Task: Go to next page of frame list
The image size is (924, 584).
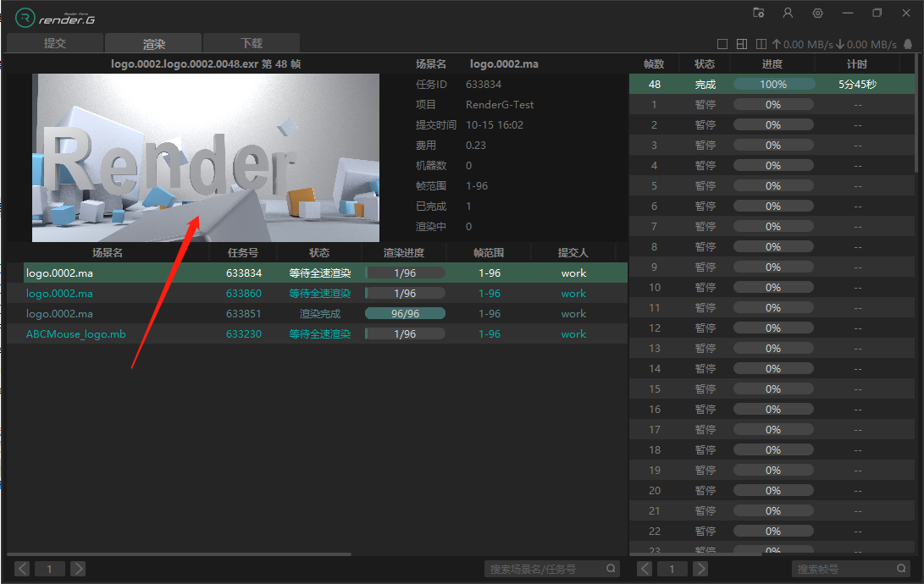Action: point(700,569)
